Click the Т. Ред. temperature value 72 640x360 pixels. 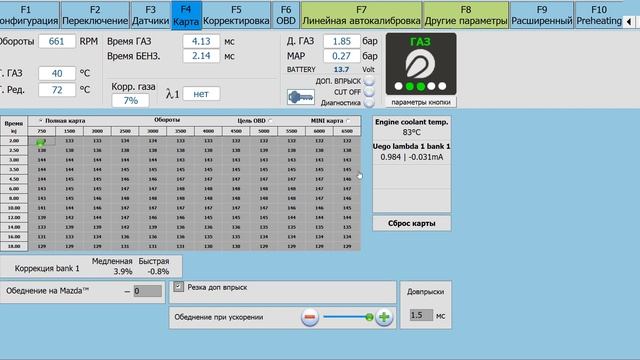pos(57,89)
